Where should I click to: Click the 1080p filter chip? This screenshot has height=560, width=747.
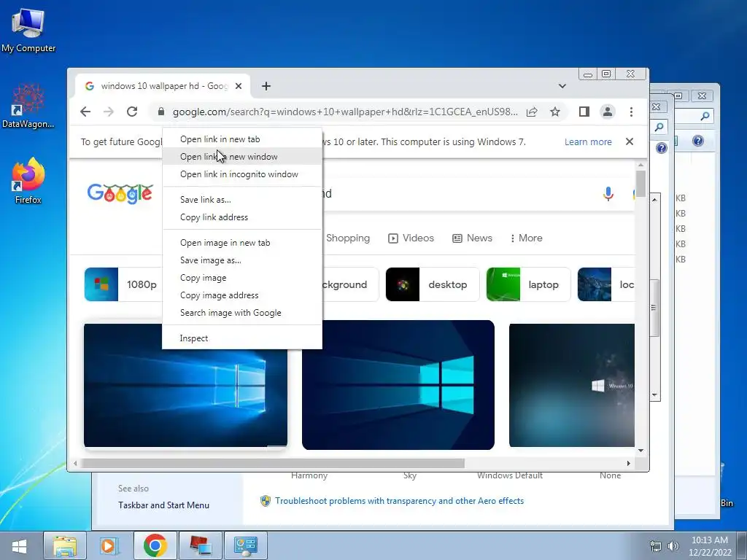pos(124,285)
